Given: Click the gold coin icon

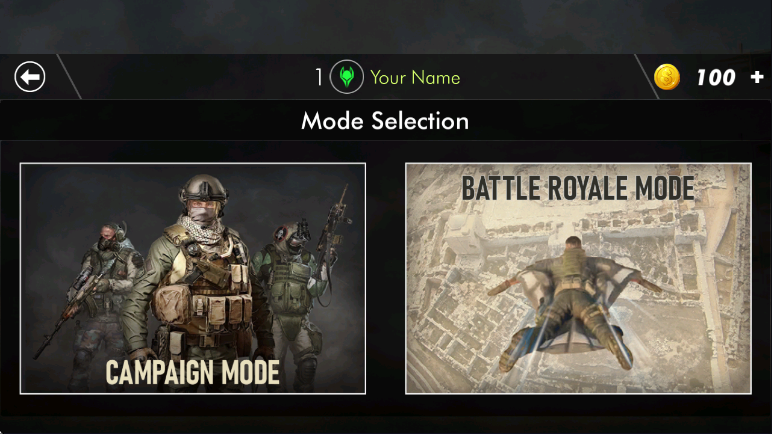Looking at the screenshot, I should (667, 77).
